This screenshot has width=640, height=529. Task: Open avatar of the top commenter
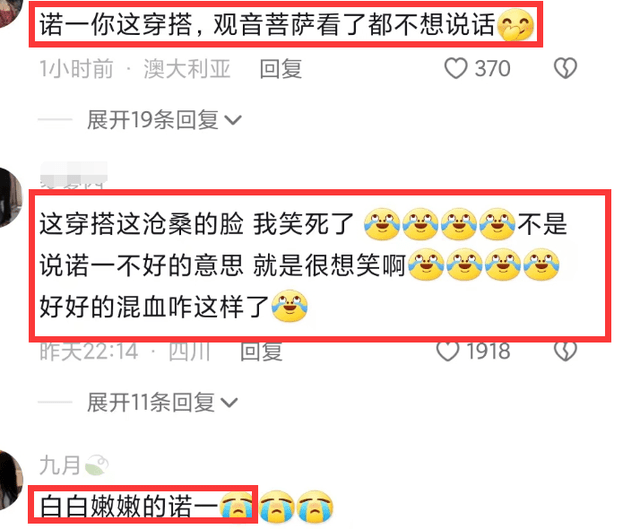point(9,12)
